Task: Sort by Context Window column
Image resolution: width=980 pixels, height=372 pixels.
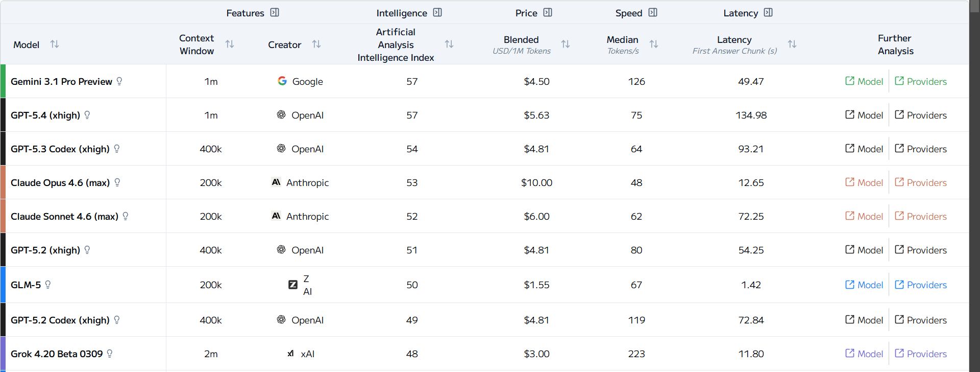Action: [x=230, y=44]
